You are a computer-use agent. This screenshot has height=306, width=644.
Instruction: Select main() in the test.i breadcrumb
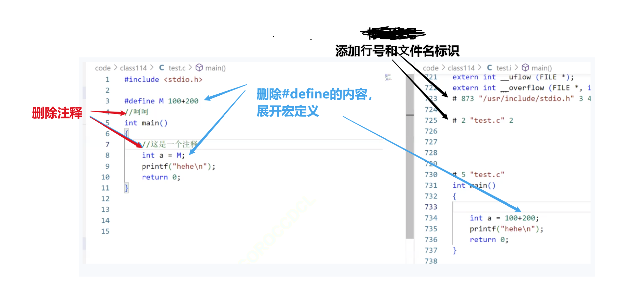[x=542, y=68]
